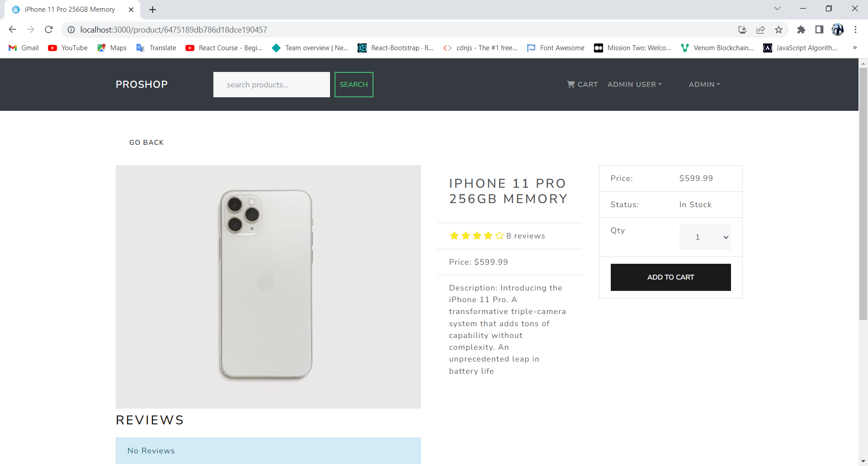Open Google Maps bookmark
The height and width of the screenshot is (466, 868).
click(x=112, y=48)
